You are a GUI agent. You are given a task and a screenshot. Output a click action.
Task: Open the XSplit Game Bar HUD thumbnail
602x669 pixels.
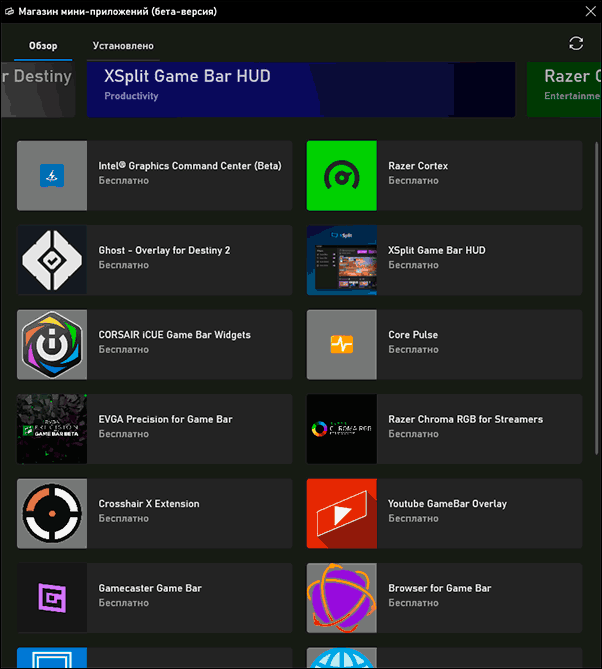[341, 260]
